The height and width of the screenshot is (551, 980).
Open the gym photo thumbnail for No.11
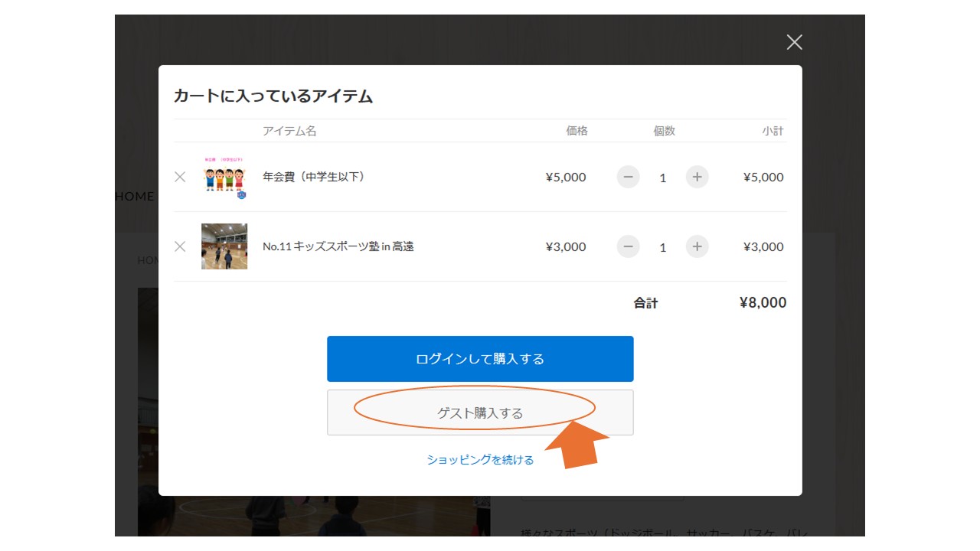224,246
